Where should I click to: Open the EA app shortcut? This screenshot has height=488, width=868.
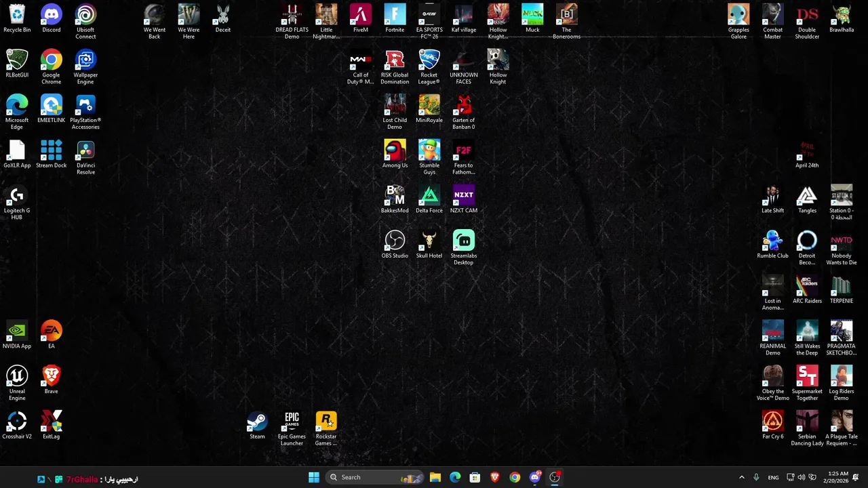point(52,335)
